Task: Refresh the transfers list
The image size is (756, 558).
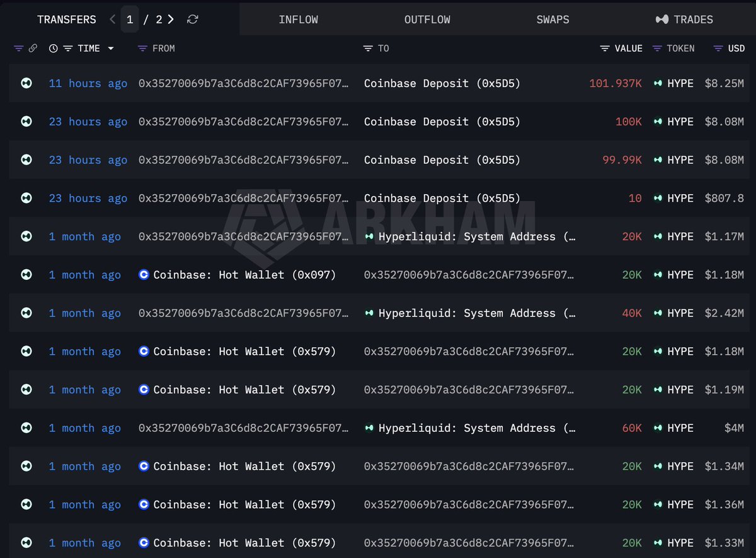Action: coord(193,20)
